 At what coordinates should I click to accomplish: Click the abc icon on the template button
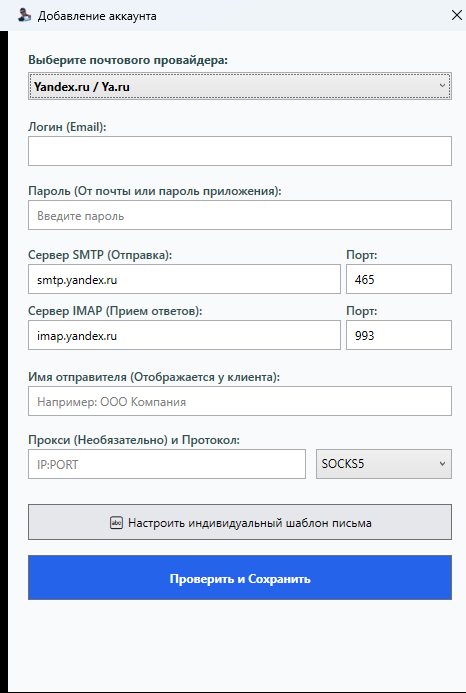pos(116,523)
